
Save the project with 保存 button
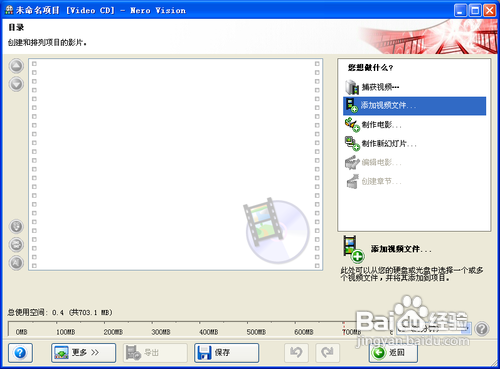tap(227, 353)
